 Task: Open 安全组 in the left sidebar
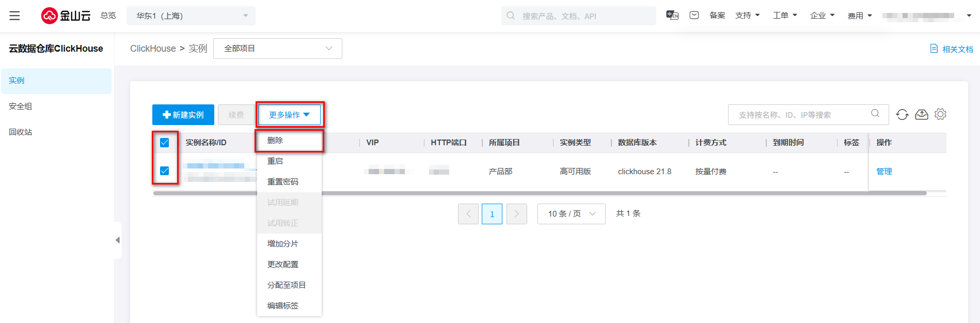coord(21,106)
